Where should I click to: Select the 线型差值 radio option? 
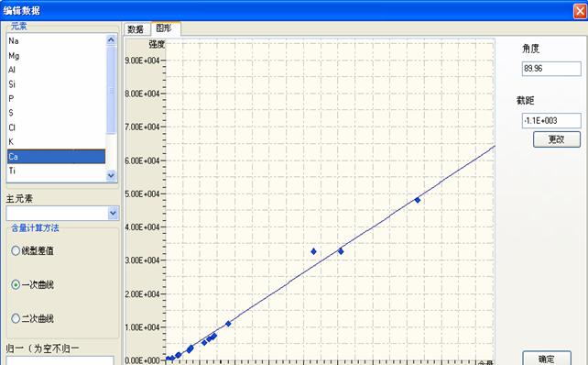tap(16, 251)
